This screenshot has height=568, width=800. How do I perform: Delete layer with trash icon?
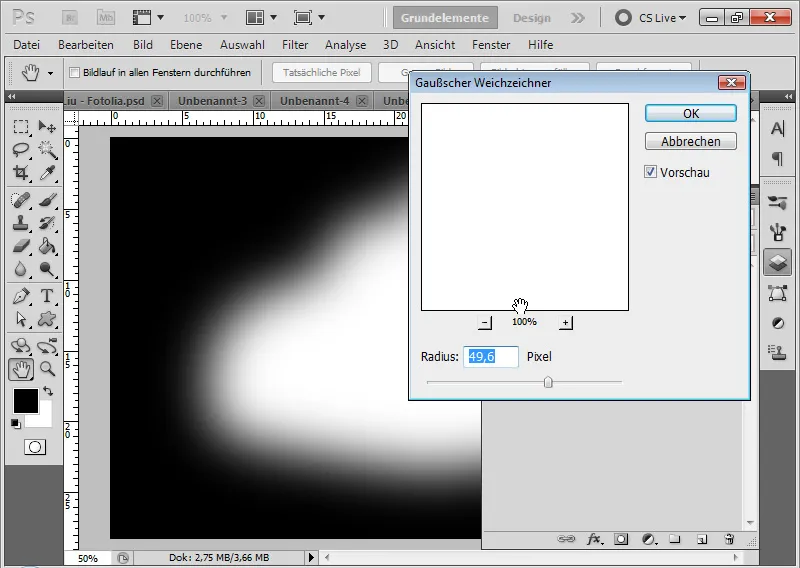tap(729, 539)
